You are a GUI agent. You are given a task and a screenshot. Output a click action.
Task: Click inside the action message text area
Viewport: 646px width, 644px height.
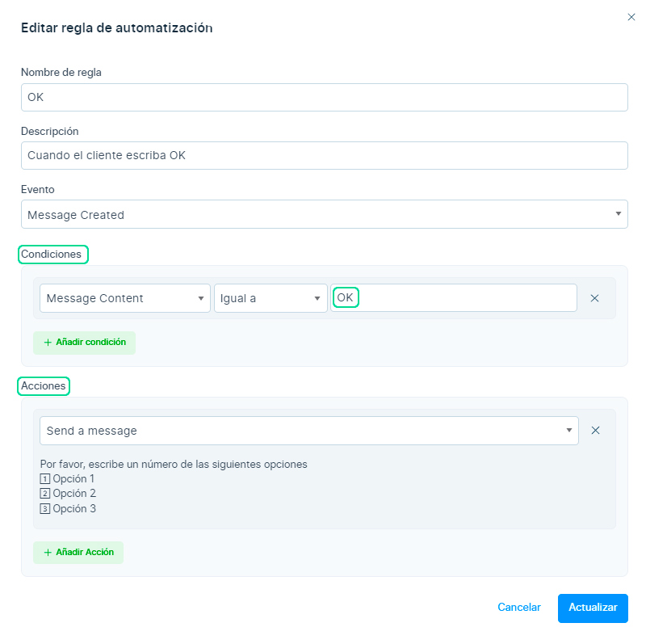pos(323,486)
